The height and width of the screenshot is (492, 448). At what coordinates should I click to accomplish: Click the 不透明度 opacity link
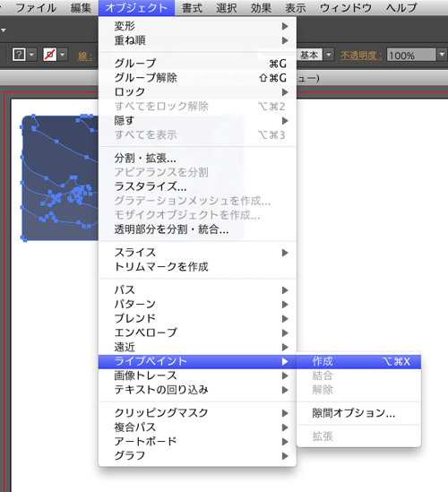[361, 56]
